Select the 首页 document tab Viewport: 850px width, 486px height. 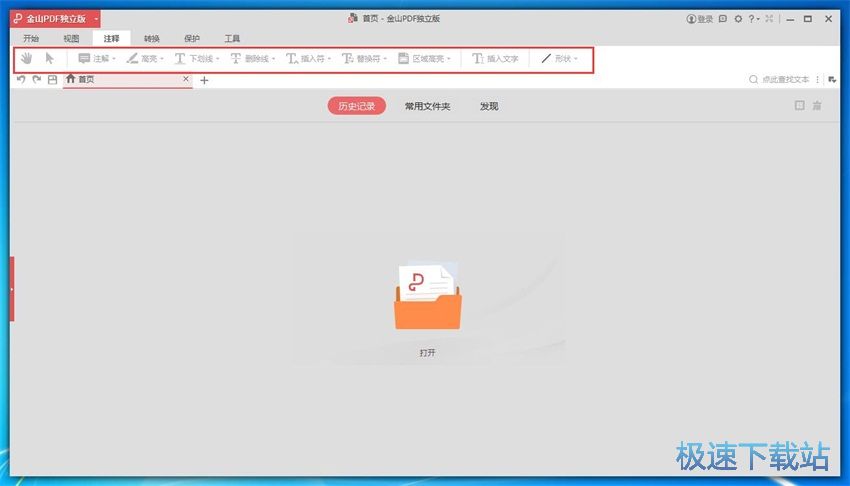(127, 80)
